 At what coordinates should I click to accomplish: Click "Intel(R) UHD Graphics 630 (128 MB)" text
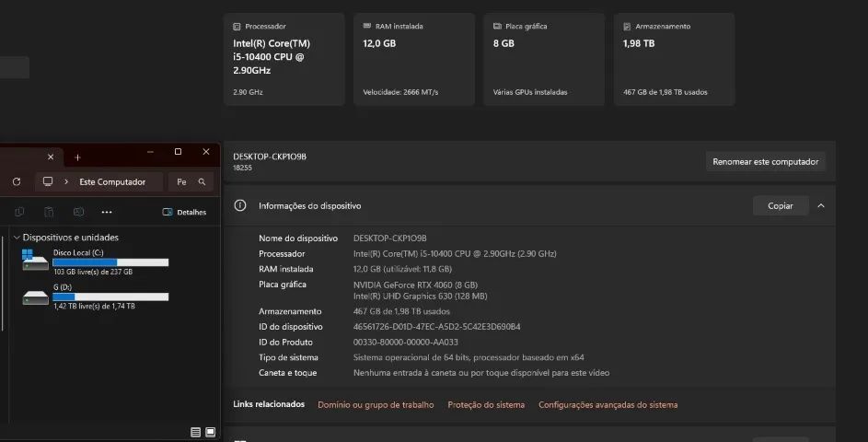coord(420,297)
